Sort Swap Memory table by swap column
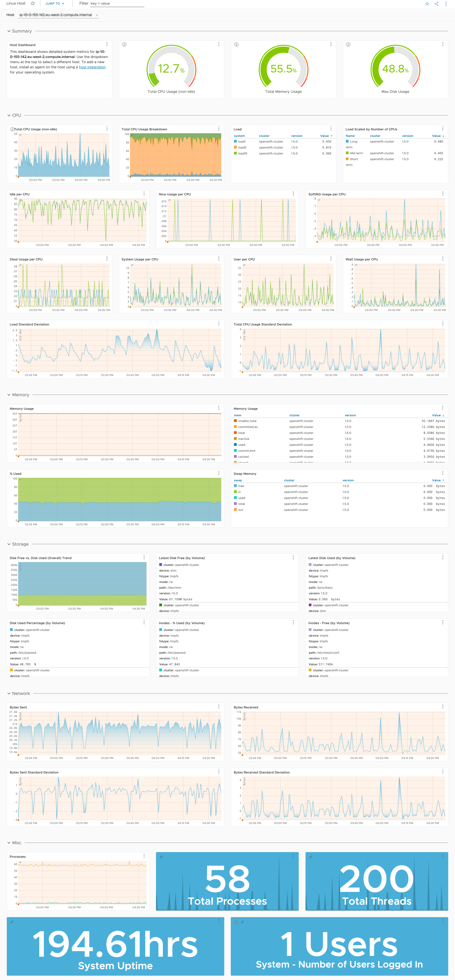The image size is (455, 980). pos(238,481)
